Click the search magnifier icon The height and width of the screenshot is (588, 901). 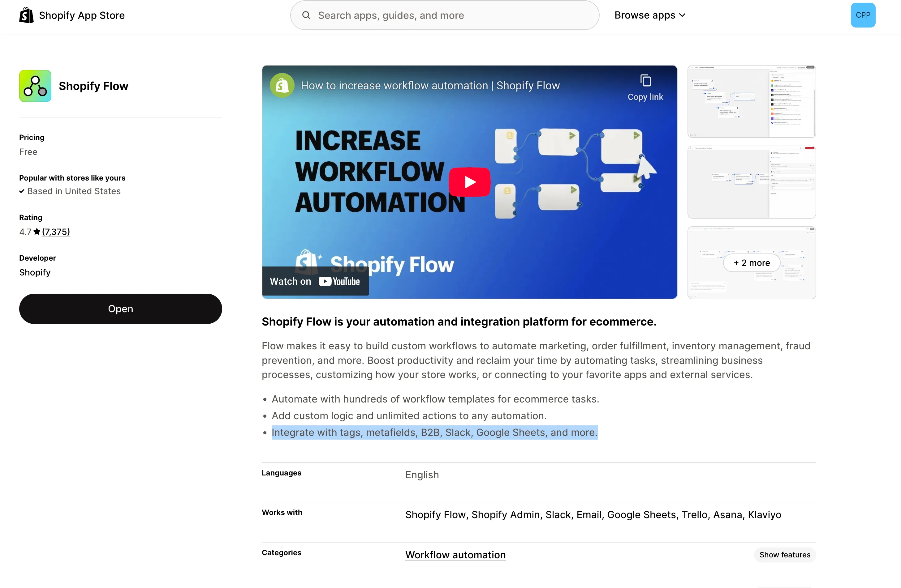306,15
